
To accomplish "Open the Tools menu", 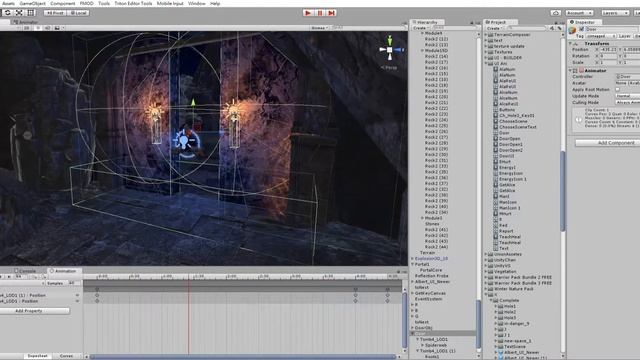I will [104, 3].
